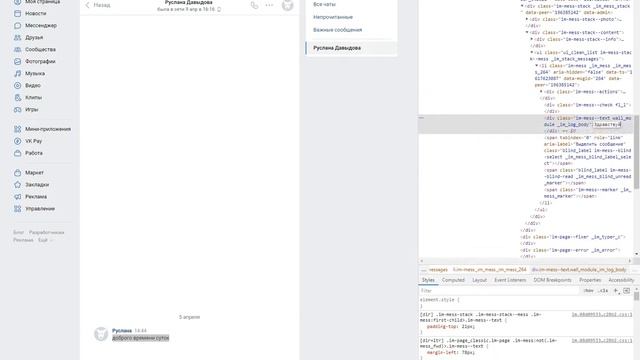
Task: Collapse the ul ui_clean_list node
Action: click(532, 52)
